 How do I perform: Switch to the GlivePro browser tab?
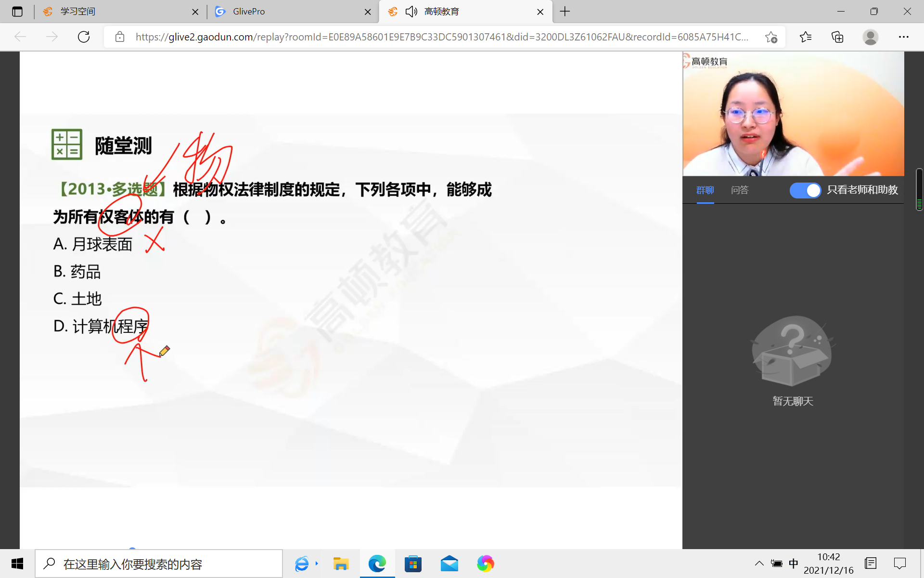(x=249, y=12)
